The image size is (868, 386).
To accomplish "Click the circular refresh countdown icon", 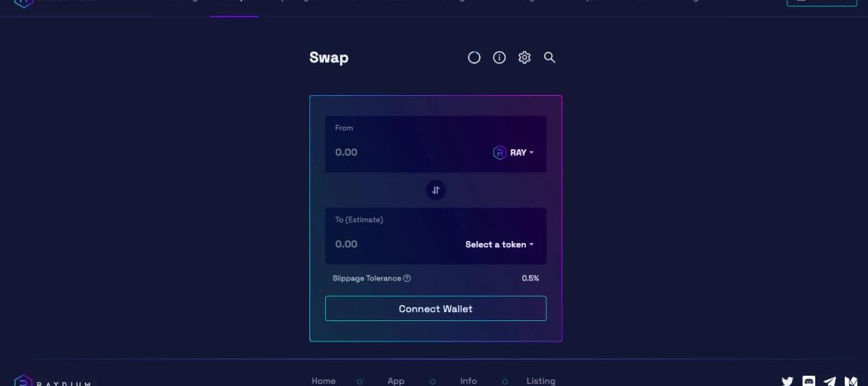I will pos(474,57).
